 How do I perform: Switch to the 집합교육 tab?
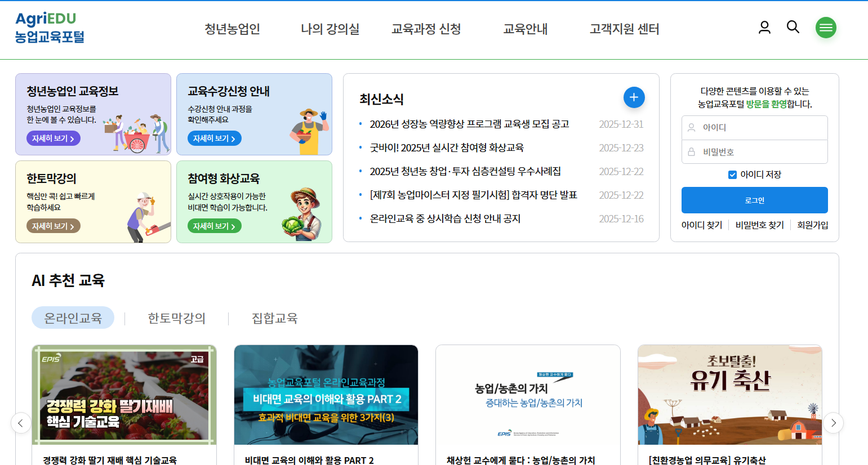click(274, 318)
